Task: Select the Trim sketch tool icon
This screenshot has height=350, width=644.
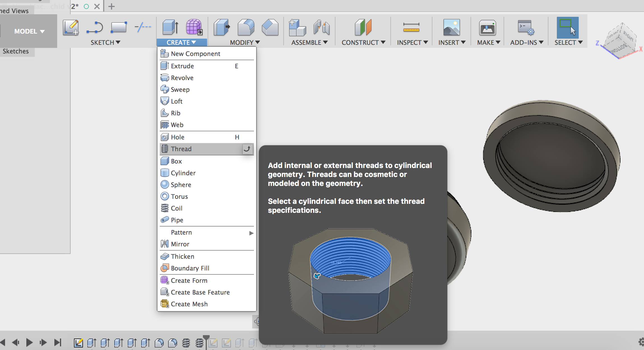Action: pyautogui.click(x=143, y=27)
